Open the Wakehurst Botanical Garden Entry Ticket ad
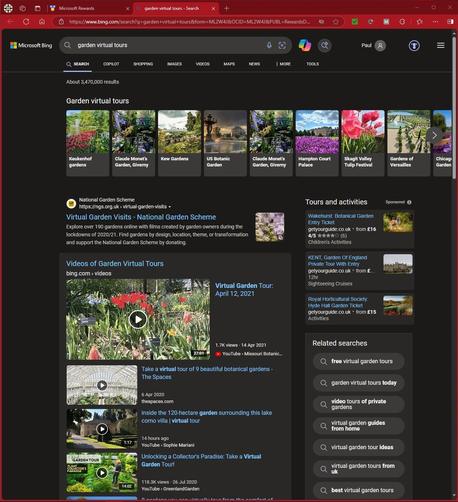Image resolution: width=458 pixels, height=502 pixels. (x=341, y=219)
